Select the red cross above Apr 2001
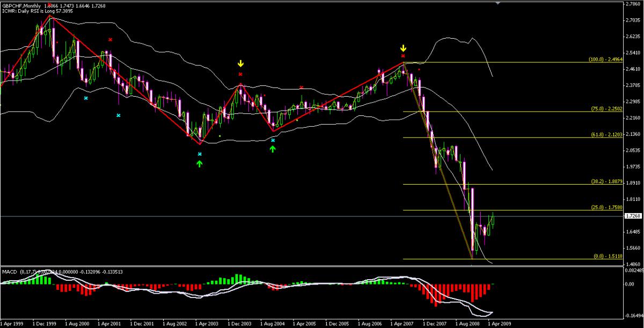This screenshot has height=328, width=644. 110,39
